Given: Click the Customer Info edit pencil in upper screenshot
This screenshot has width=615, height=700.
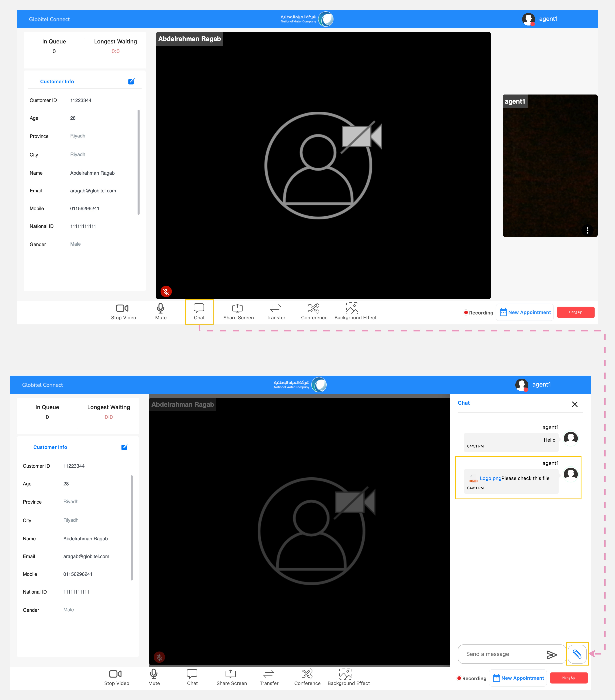Looking at the screenshot, I should (131, 81).
